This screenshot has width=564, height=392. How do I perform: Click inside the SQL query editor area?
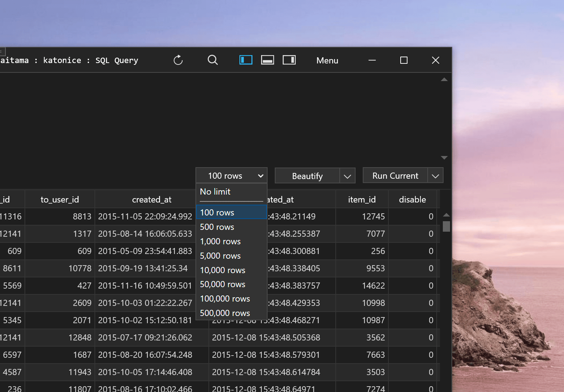pyautogui.click(x=220, y=119)
